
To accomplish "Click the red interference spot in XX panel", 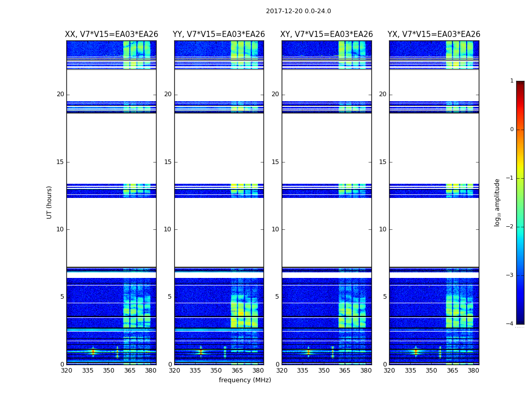I will (x=93, y=351).
